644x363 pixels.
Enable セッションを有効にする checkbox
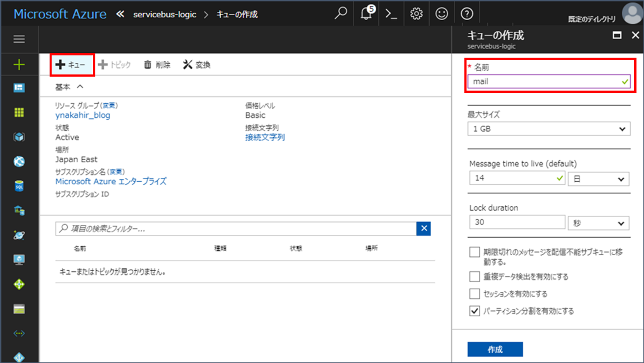coord(474,294)
